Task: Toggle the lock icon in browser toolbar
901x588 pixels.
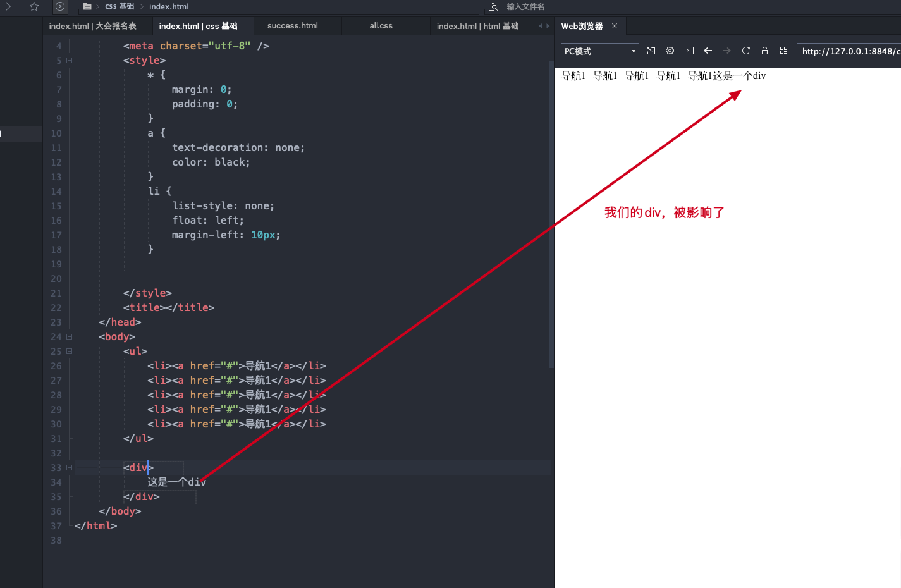Action: click(x=764, y=51)
